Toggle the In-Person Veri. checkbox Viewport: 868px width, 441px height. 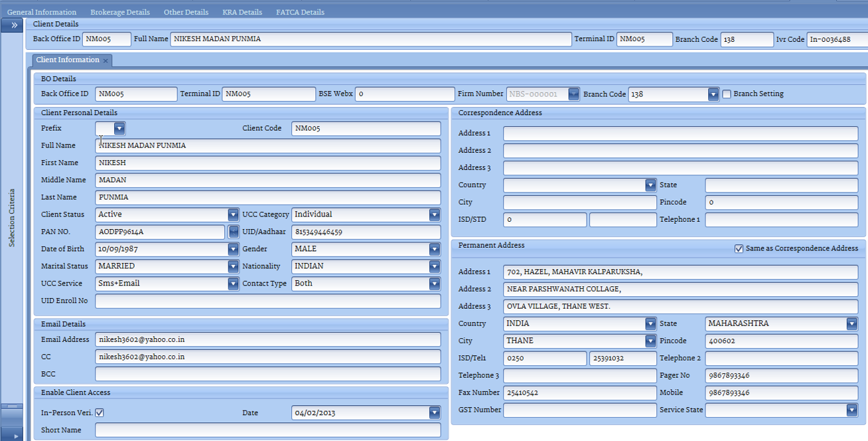pyautogui.click(x=100, y=413)
